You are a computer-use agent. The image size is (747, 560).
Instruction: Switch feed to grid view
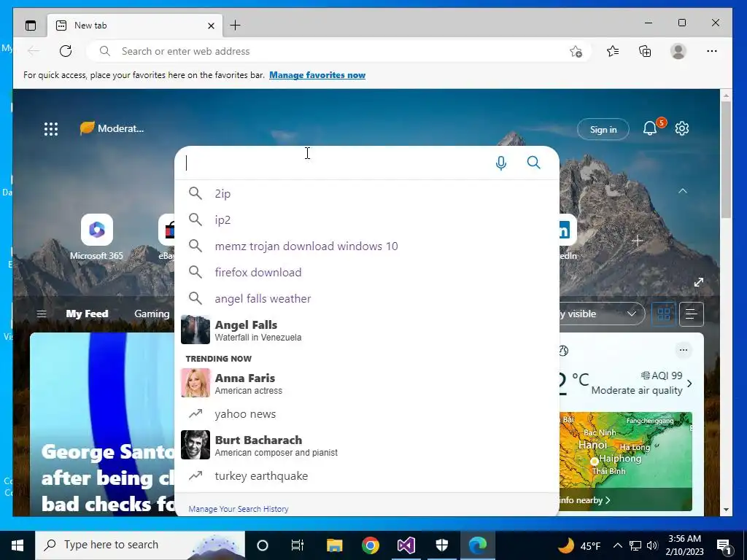tap(664, 314)
